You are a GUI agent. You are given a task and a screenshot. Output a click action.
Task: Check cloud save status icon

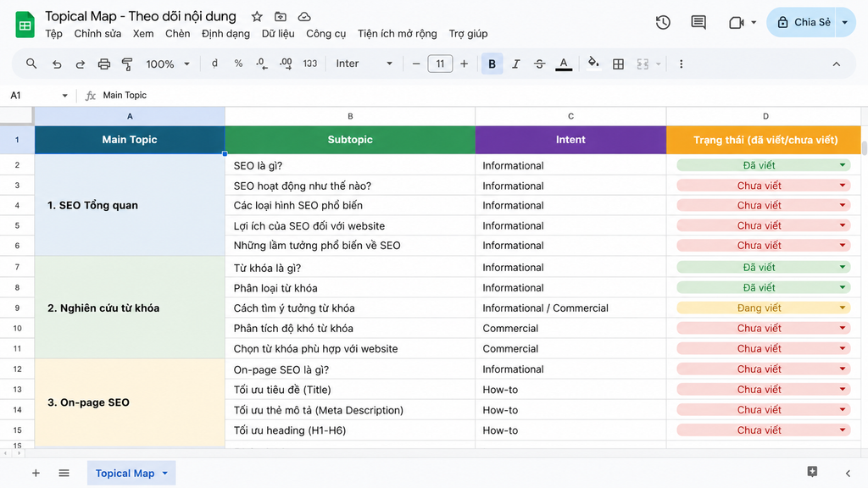[x=304, y=17]
